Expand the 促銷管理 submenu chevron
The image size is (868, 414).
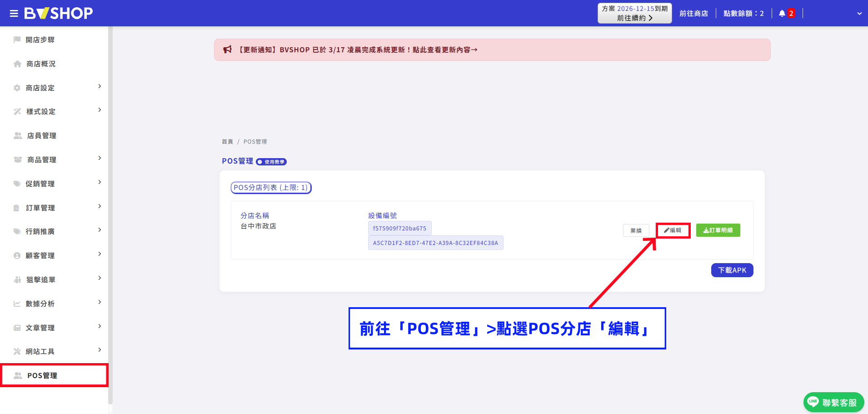click(100, 182)
